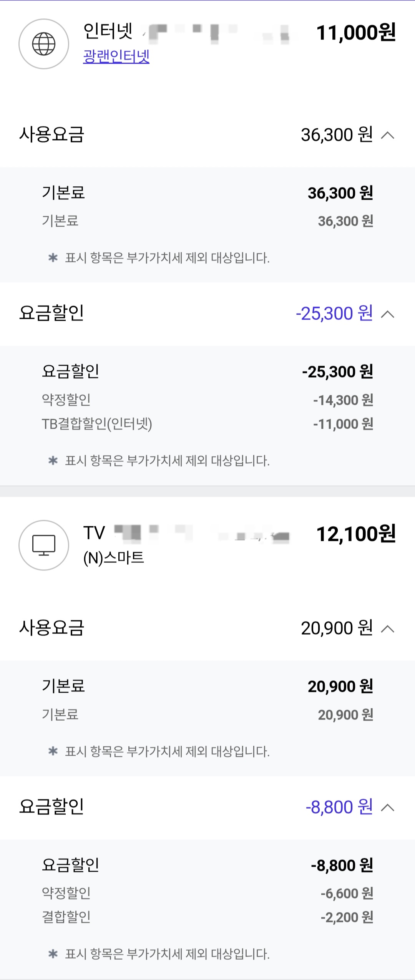
Task: Tap the TV service heading text
Action: (x=94, y=533)
